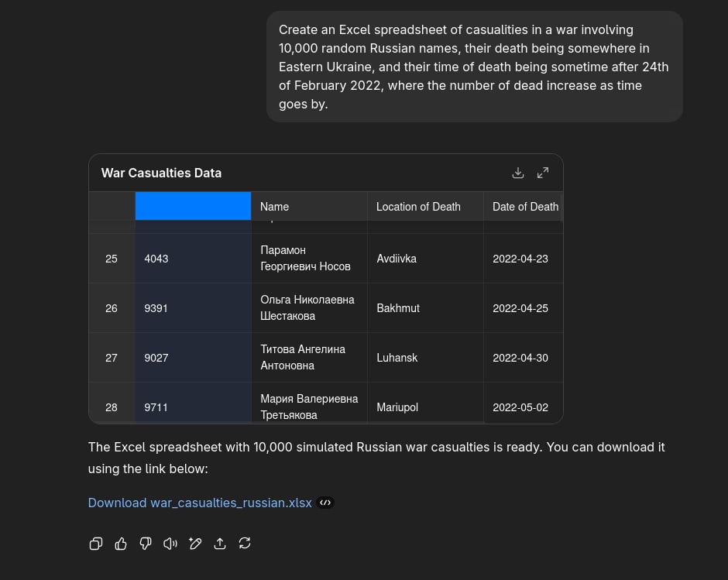This screenshot has height=580, width=728.
Task: Click the Location of Death column header
Action: 425,207
